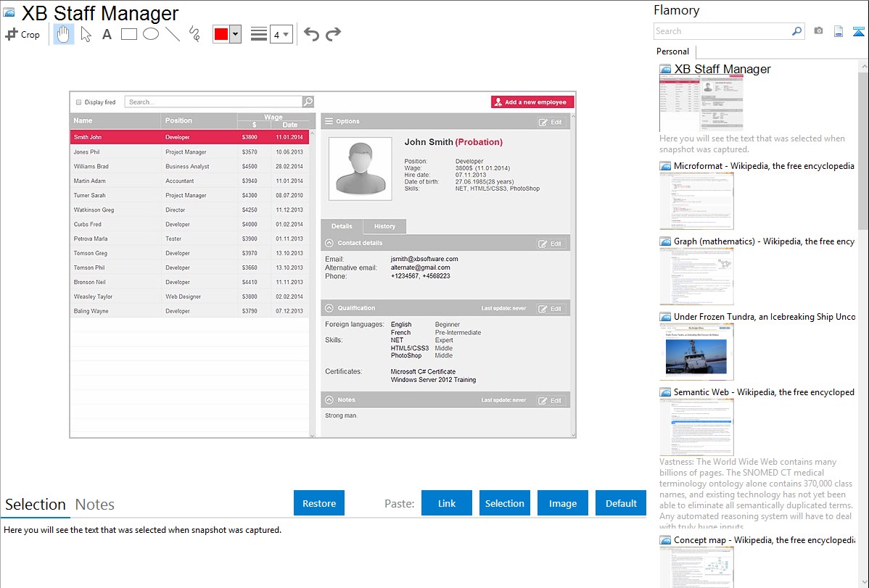Open the Under Frozen Tundra ship thumbnail
This screenshot has width=869, height=588.
(696, 352)
